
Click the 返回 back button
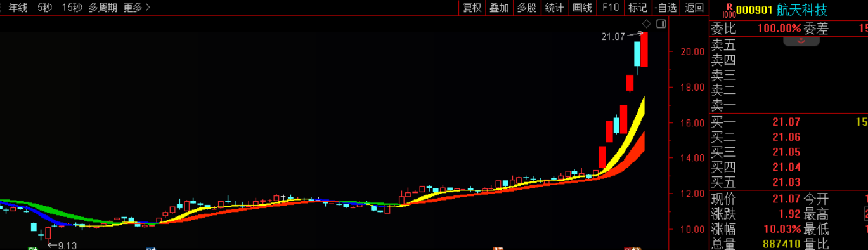[694, 8]
